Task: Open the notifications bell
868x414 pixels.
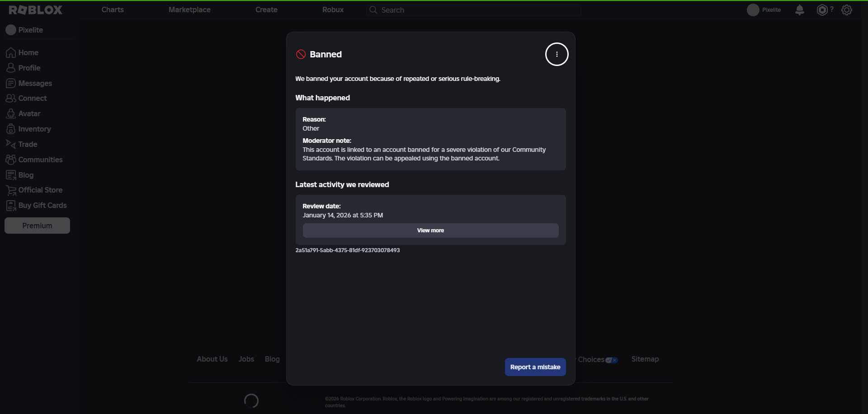Action: point(799,9)
